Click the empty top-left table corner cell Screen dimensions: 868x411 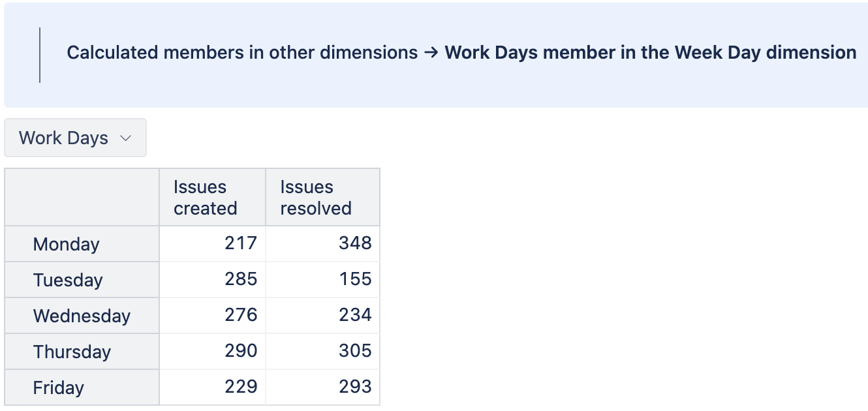click(x=82, y=198)
